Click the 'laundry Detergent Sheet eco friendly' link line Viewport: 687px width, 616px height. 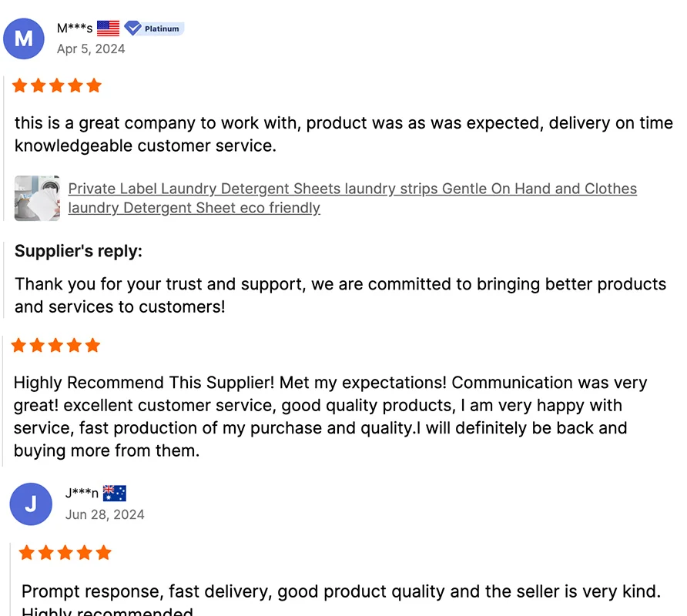[194, 208]
